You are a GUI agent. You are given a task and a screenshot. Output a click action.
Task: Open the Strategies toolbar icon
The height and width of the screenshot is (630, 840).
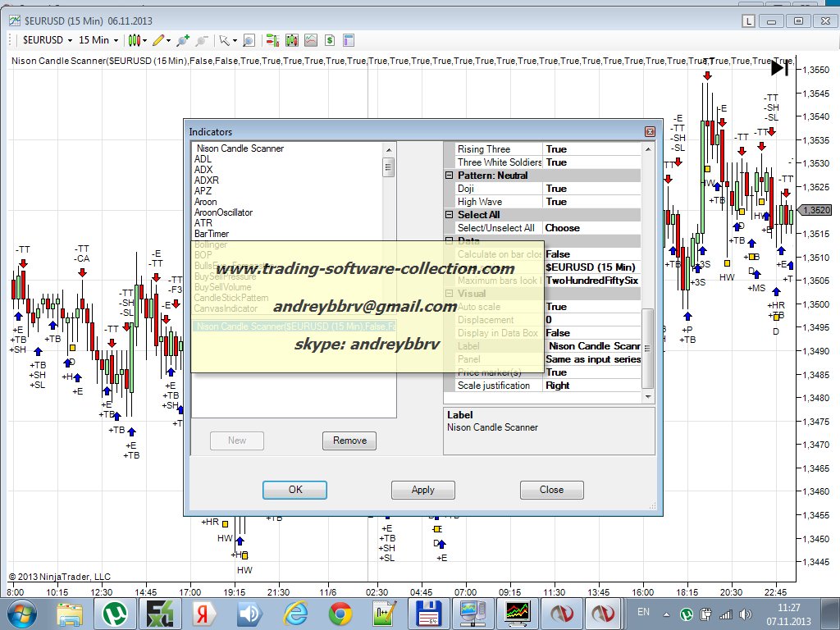311,39
